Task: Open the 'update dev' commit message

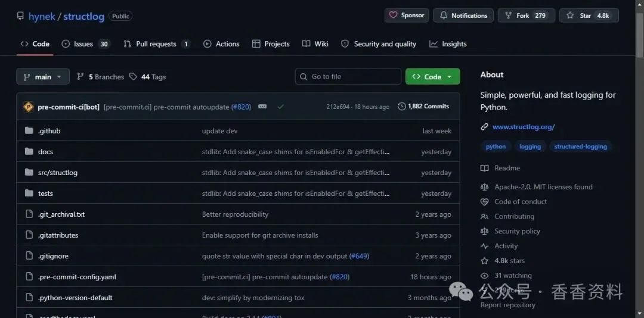Action: (x=219, y=131)
